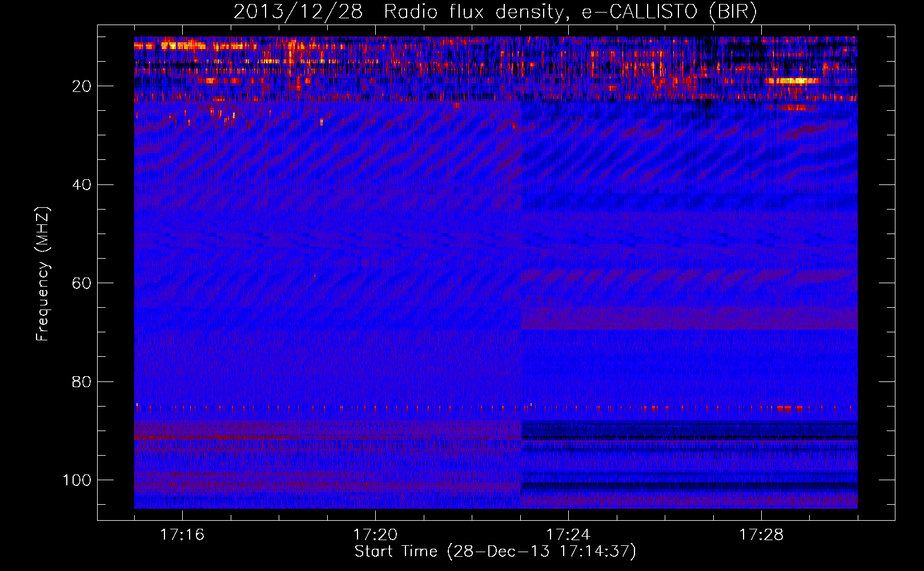
Task: Click the 60 MHz frequency tick label
Action: coord(82,283)
